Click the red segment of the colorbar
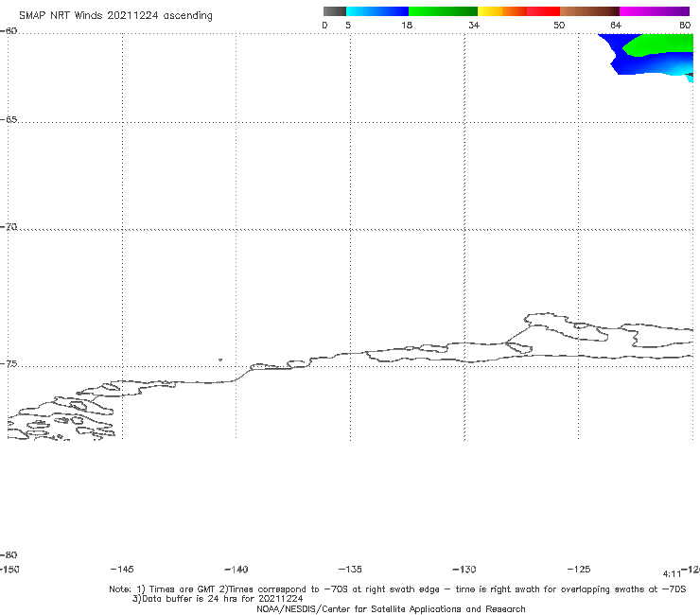Viewport: 700px width, 615px height. tap(543, 11)
